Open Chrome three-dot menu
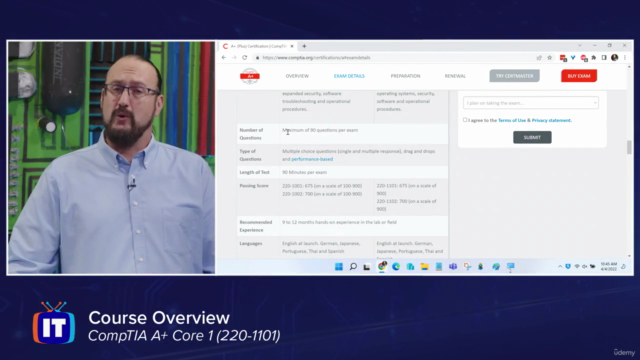The width and height of the screenshot is (640, 360). tap(625, 58)
